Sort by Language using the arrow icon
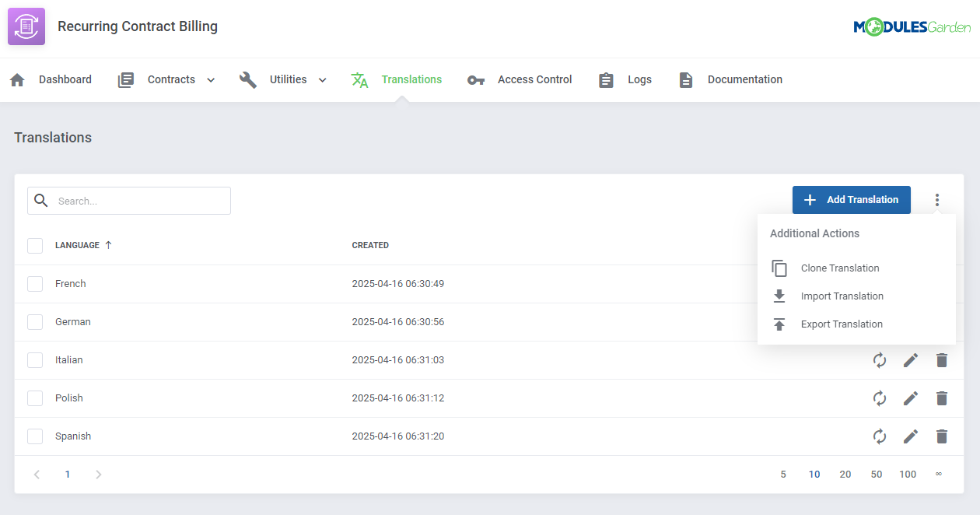Image resolution: width=980 pixels, height=515 pixels. pos(108,245)
